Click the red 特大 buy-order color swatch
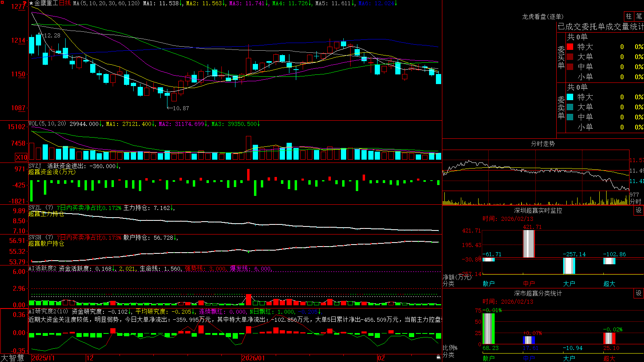The height and width of the screenshot is (362, 644). tap(570, 47)
